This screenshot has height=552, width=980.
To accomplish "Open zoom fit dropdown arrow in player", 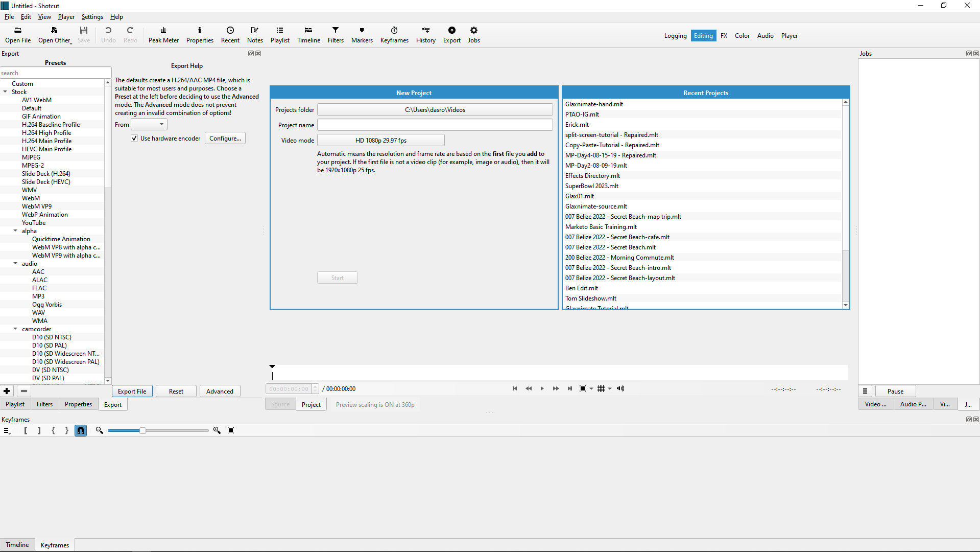I will (591, 388).
